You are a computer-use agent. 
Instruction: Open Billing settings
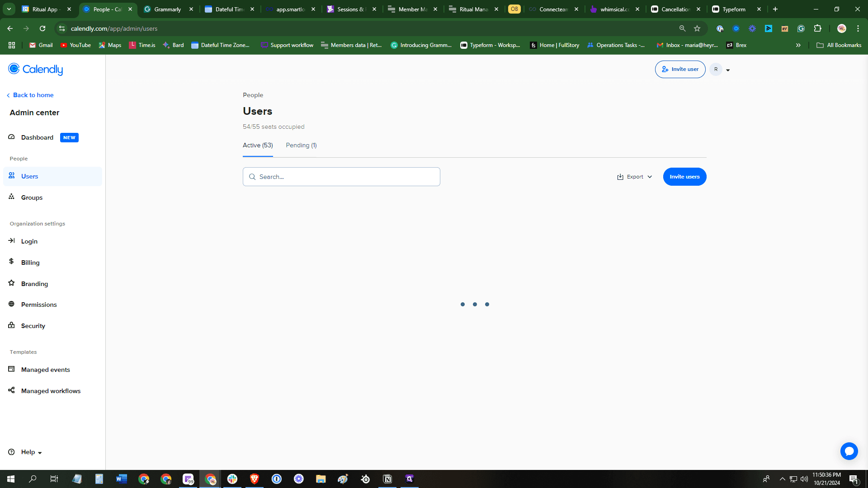(x=30, y=263)
